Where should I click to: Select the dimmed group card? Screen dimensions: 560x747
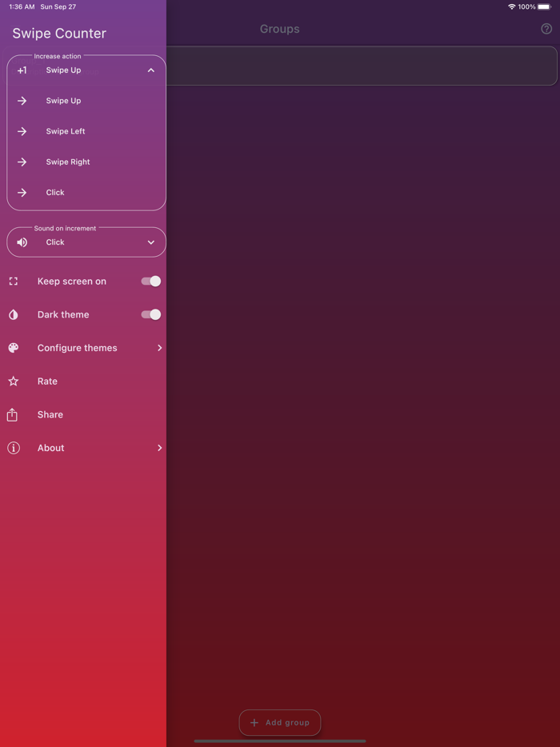tap(362, 66)
